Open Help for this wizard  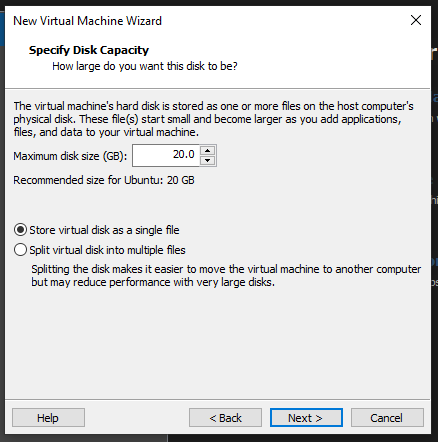48,417
